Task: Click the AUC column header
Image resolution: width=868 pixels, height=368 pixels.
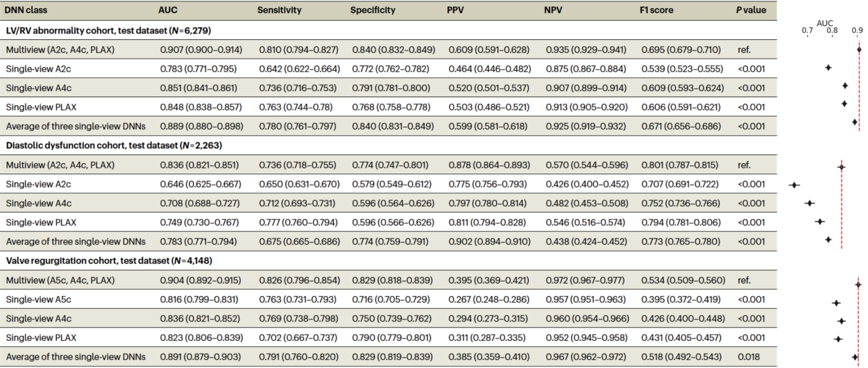Action: click(x=168, y=10)
